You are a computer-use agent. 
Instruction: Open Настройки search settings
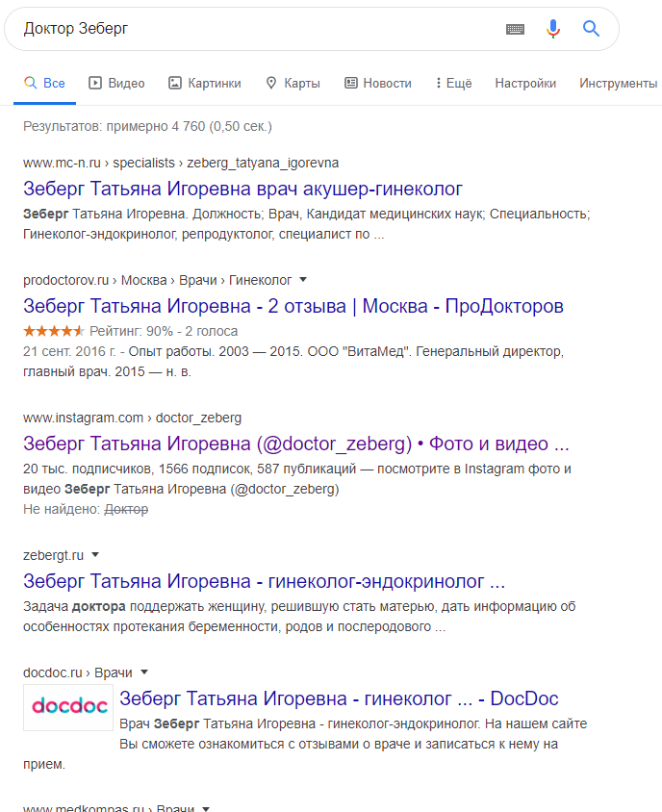pos(525,83)
